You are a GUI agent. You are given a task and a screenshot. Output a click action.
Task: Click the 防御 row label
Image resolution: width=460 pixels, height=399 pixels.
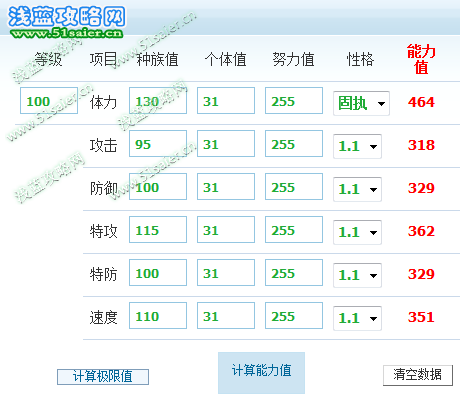(103, 189)
